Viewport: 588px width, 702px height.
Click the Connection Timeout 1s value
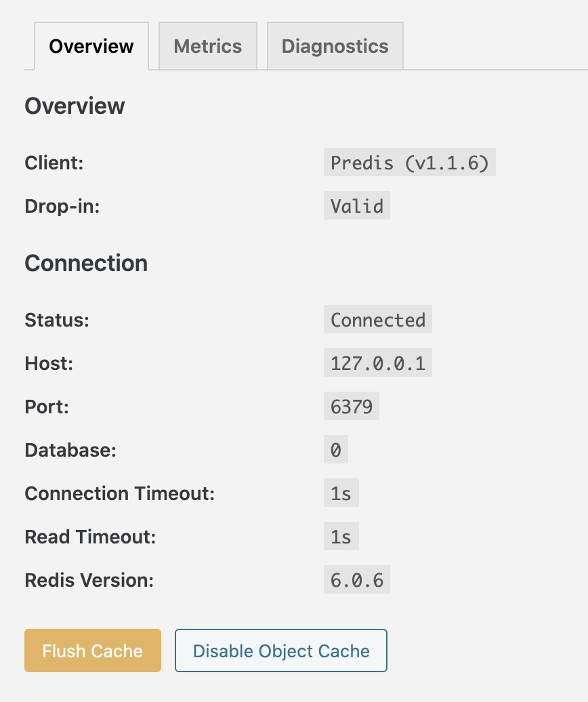[x=341, y=493]
